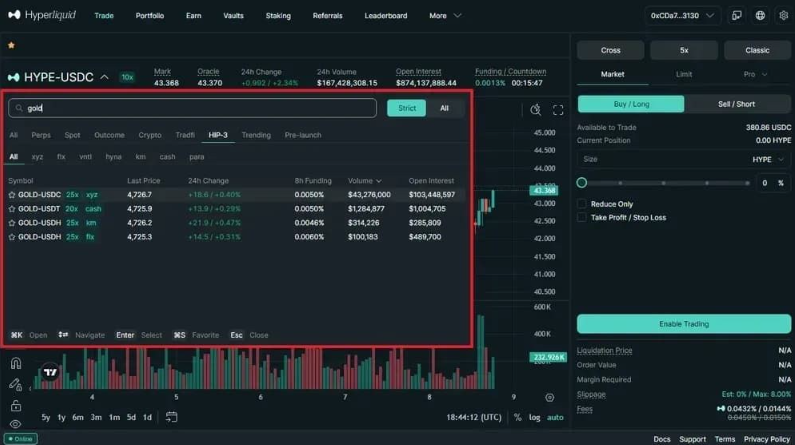The height and width of the screenshot is (445, 795).
Task: Open the Privacy Policy link
Action: pos(767,439)
